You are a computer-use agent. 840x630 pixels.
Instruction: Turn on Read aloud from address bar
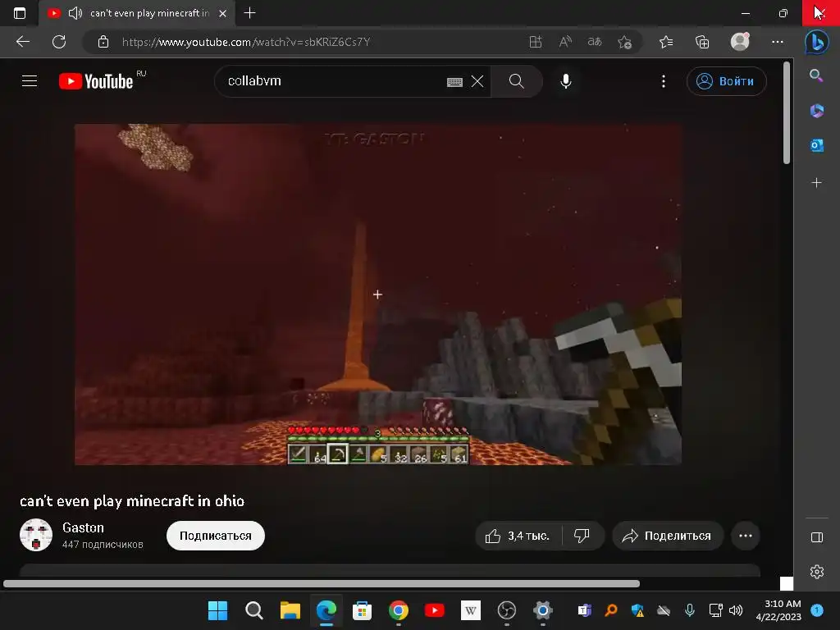565,42
